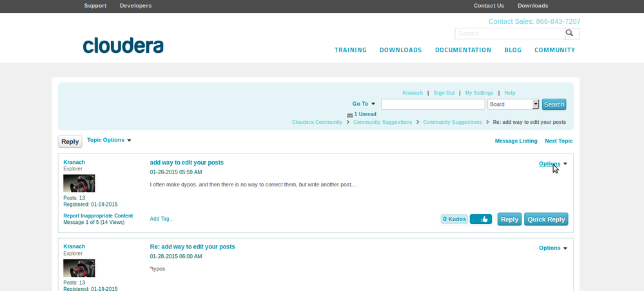
Task: Click the envelope icon beside 1 Unread
Action: [349, 115]
